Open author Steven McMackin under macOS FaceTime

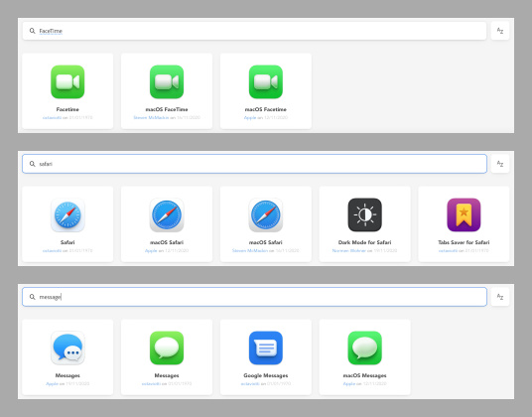(x=151, y=118)
